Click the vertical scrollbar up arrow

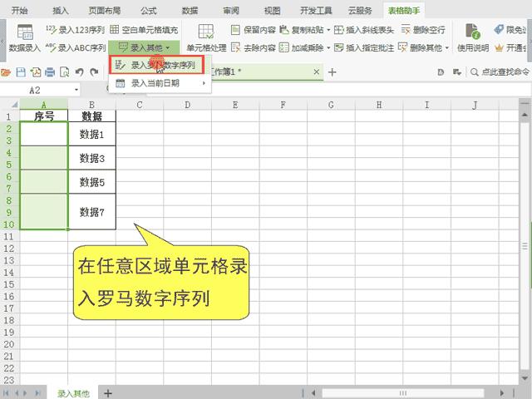click(525, 116)
